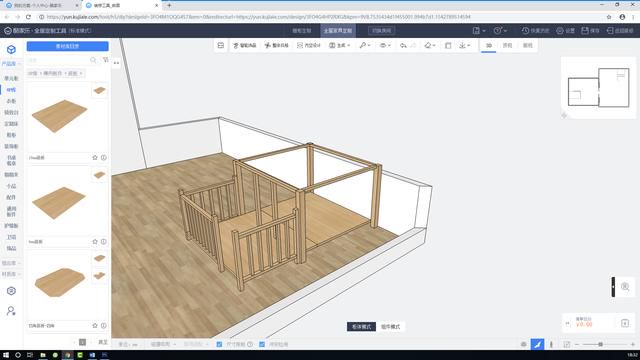Image resolution: width=640 pixels, height=360 pixels.
Task: Toggle the first bottom-bar checkbox
Action: click(219, 344)
